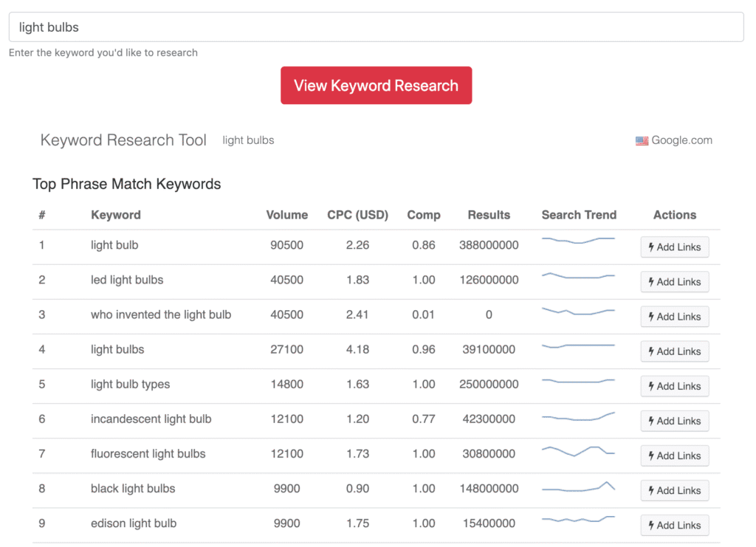Click the Google.com link
Viewport: 756px width, 547px height.
pyautogui.click(x=681, y=140)
